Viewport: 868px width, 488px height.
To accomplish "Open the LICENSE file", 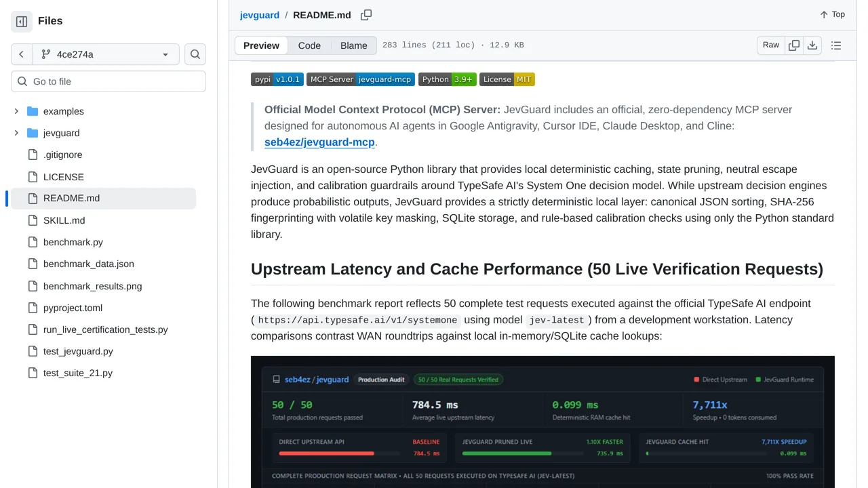I will tap(64, 177).
